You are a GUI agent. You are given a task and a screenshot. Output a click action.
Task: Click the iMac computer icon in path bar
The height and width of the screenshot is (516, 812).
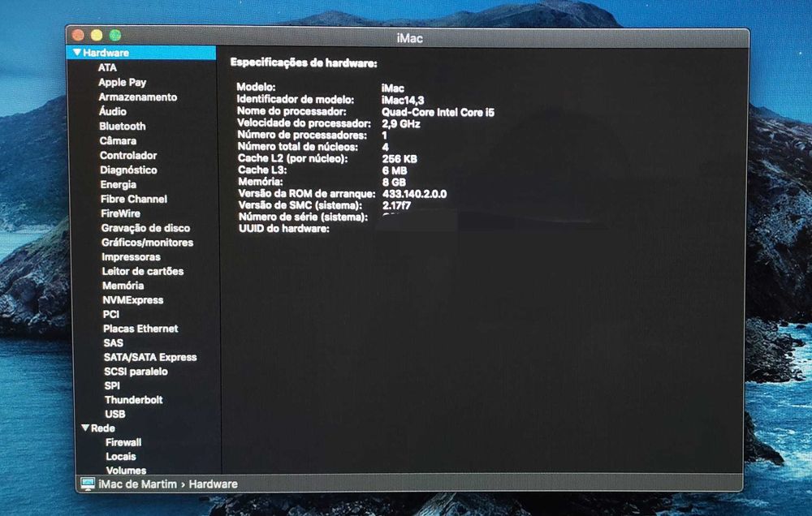tap(88, 484)
